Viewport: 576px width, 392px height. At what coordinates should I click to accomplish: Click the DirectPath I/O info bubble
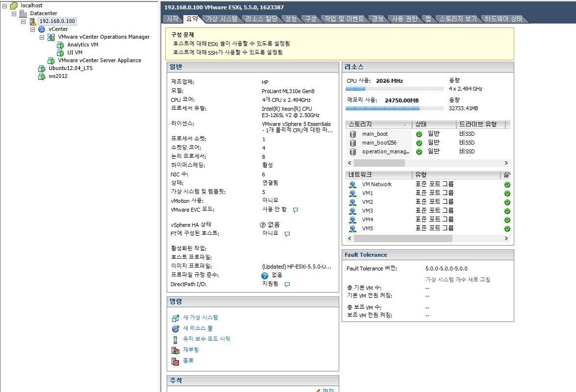pyautogui.click(x=287, y=284)
